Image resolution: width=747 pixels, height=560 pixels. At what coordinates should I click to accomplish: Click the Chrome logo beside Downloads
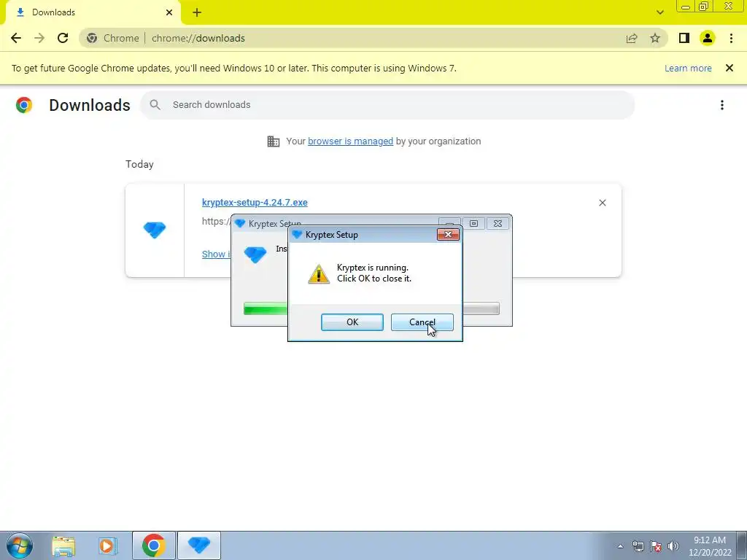[24, 105]
